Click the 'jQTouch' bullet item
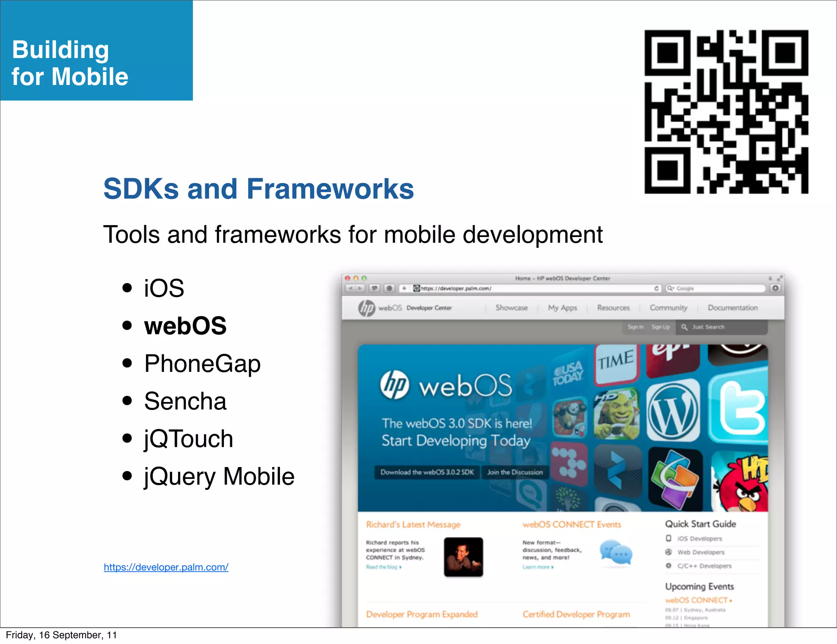 [x=188, y=439]
